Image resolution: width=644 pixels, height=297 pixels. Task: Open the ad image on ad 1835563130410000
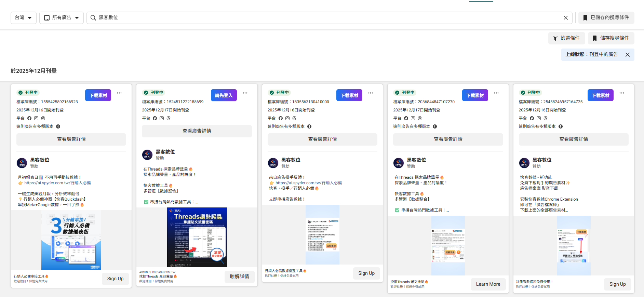coord(322,234)
